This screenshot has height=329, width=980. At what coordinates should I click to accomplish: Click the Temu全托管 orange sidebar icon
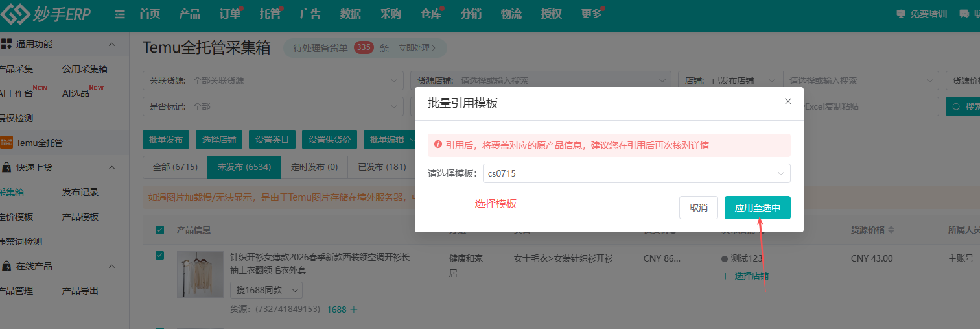point(6,143)
